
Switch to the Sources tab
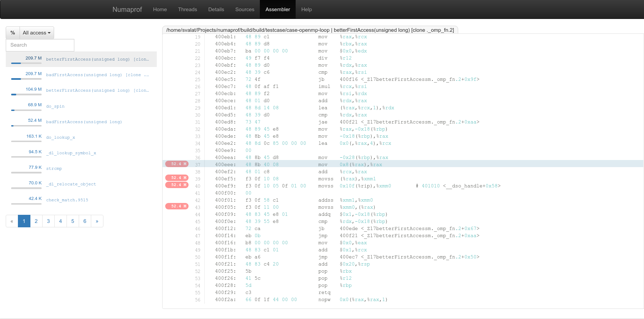click(245, 9)
